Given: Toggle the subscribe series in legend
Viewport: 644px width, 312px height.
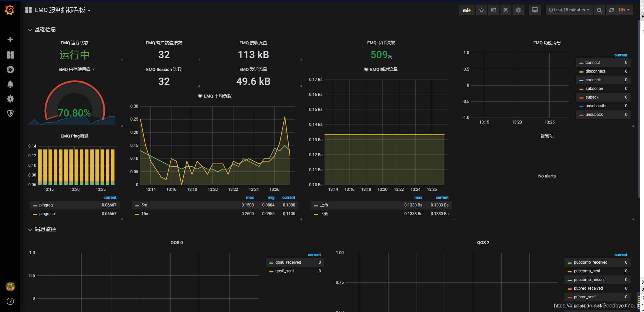Looking at the screenshot, I should tap(594, 89).
